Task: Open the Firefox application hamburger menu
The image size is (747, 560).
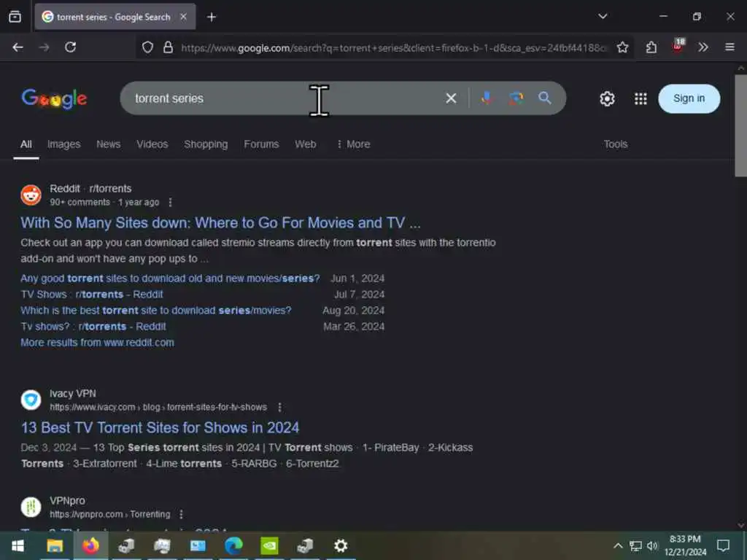Action: click(729, 47)
